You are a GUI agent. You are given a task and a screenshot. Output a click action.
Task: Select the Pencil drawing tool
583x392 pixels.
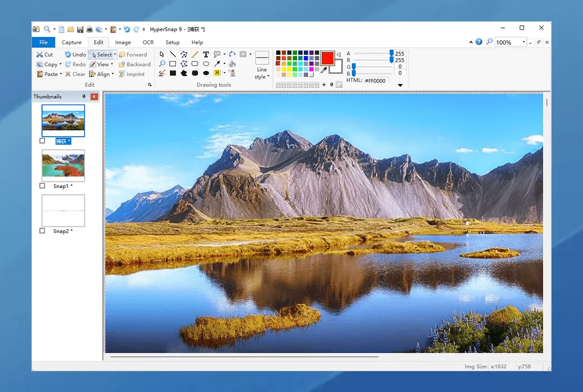[x=195, y=54]
